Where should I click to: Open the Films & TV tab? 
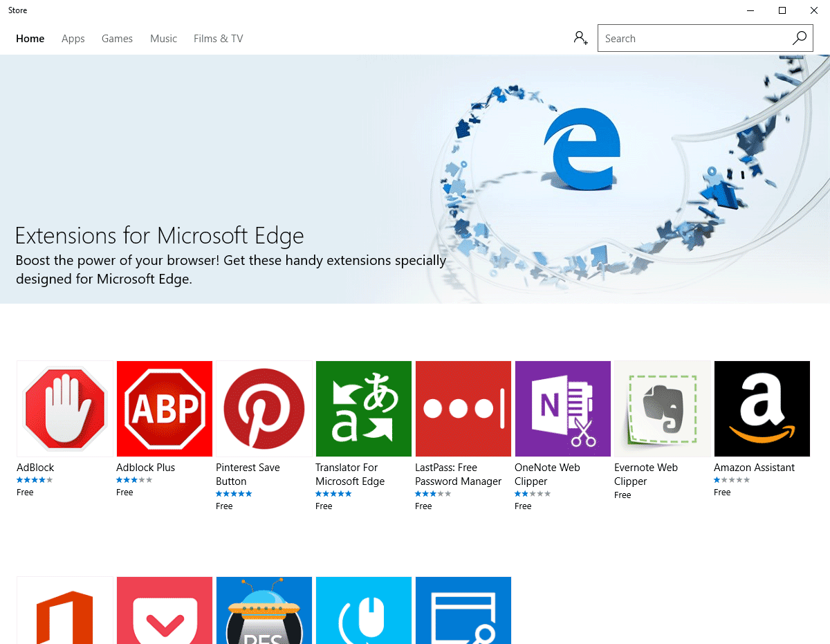[x=219, y=39]
